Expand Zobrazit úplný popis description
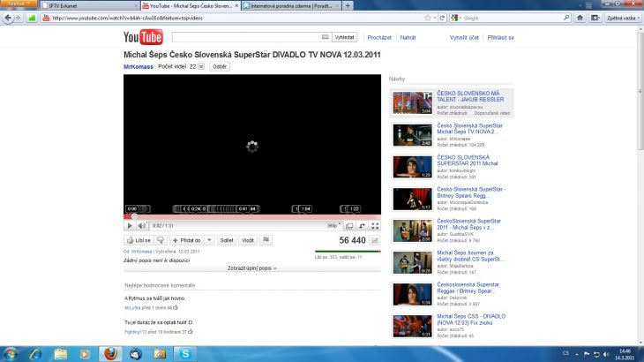644x362 pixels. pos(252,268)
